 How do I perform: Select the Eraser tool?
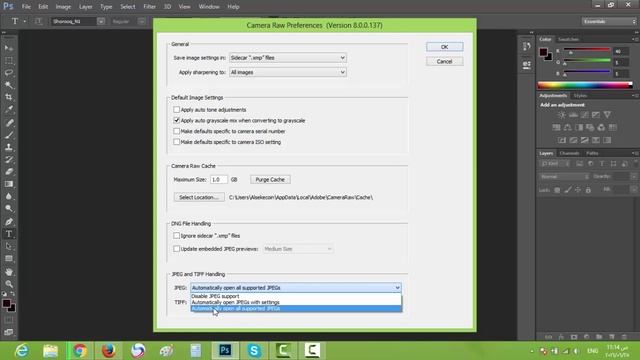click(x=9, y=171)
